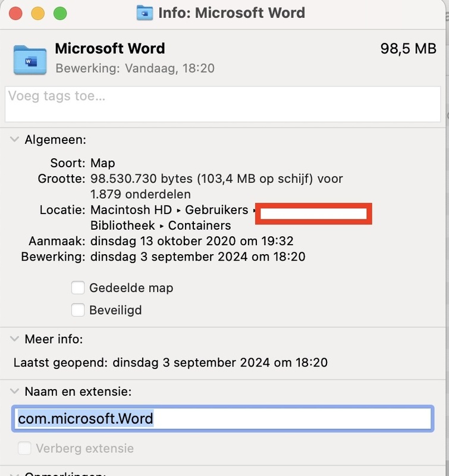
Task: Minimize the Info window with yellow button
Action: click(38, 13)
